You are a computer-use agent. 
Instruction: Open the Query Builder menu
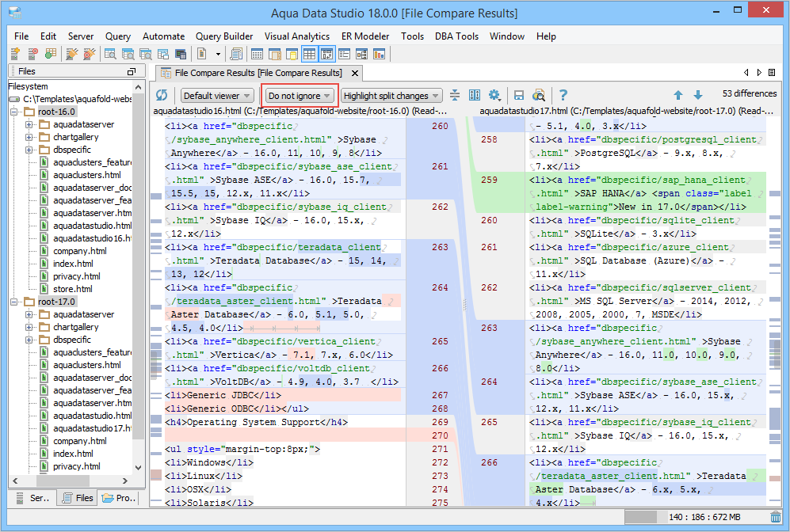point(224,36)
